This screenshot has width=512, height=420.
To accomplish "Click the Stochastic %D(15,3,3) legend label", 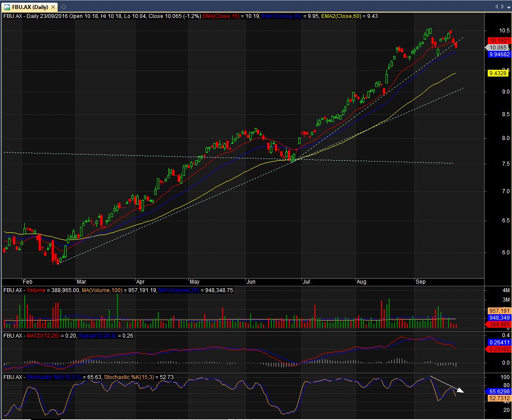I will (x=54, y=377).
